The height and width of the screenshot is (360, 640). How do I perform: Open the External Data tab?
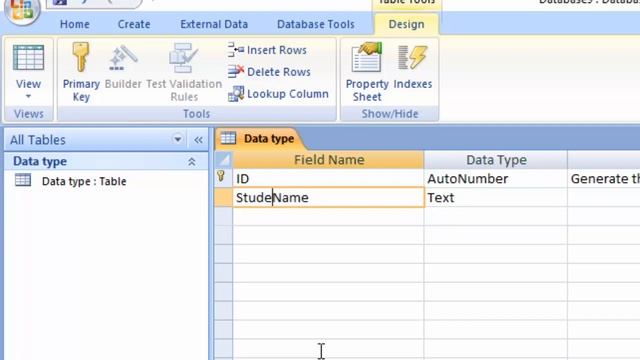pos(214,24)
